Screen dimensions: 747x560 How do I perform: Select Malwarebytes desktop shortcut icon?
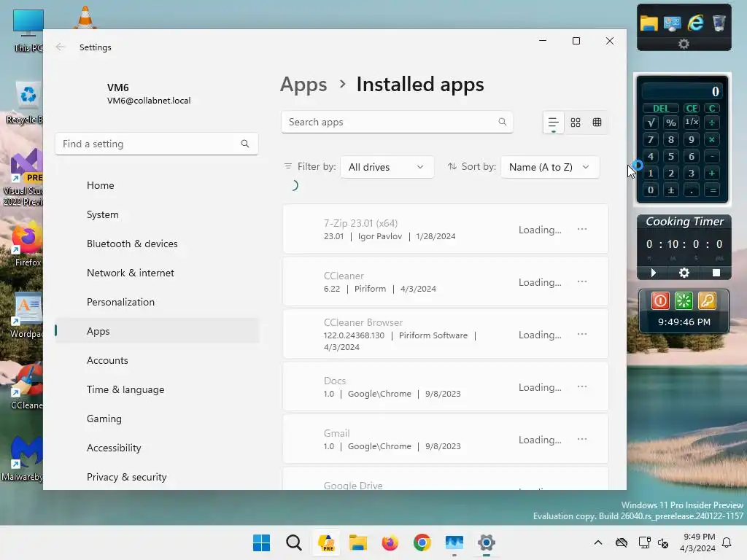(23, 459)
